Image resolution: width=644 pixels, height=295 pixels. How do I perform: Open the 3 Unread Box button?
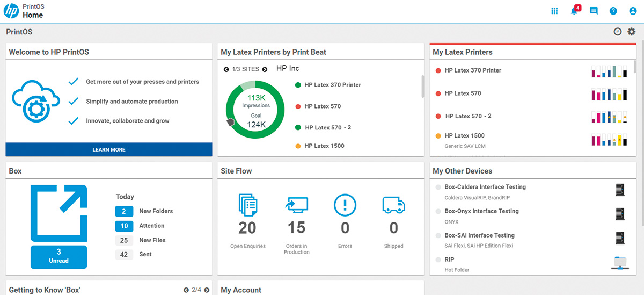[58, 256]
